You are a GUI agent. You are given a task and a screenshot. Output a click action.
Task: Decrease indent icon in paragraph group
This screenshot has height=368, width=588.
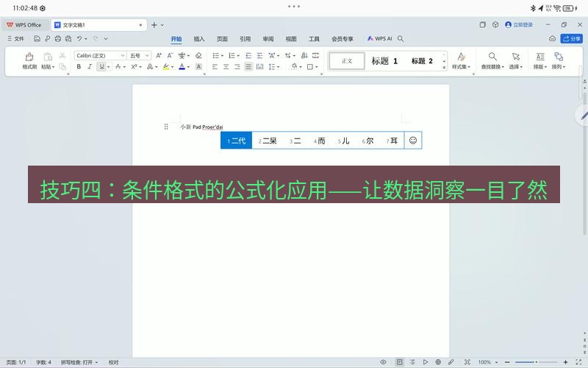click(x=248, y=56)
